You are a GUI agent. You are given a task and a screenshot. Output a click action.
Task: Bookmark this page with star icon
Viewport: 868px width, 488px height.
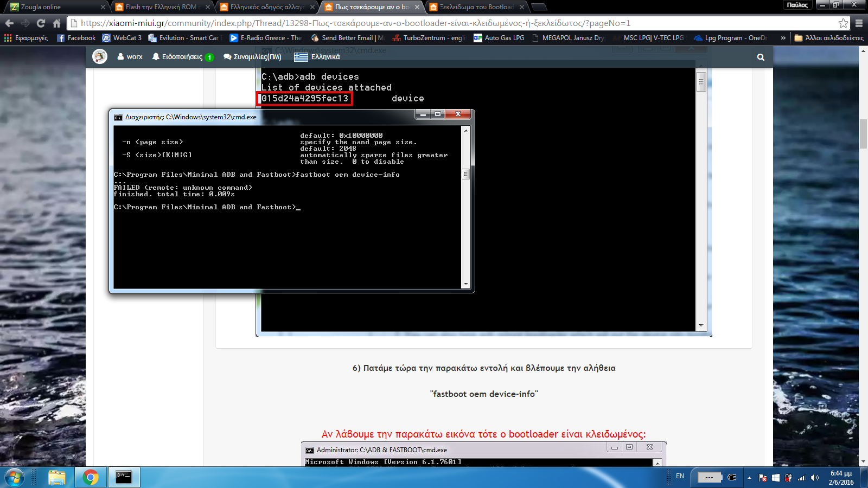[x=843, y=23]
